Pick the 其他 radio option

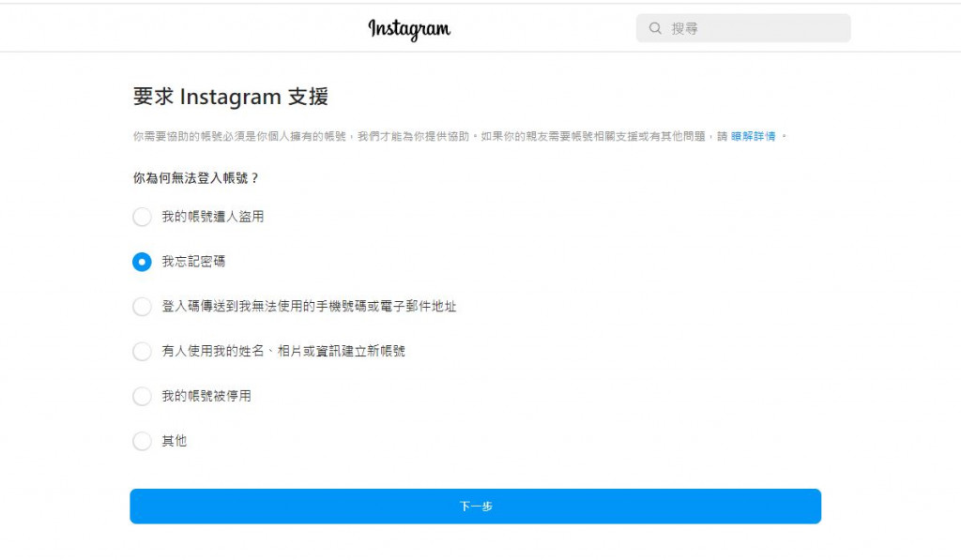coord(143,441)
